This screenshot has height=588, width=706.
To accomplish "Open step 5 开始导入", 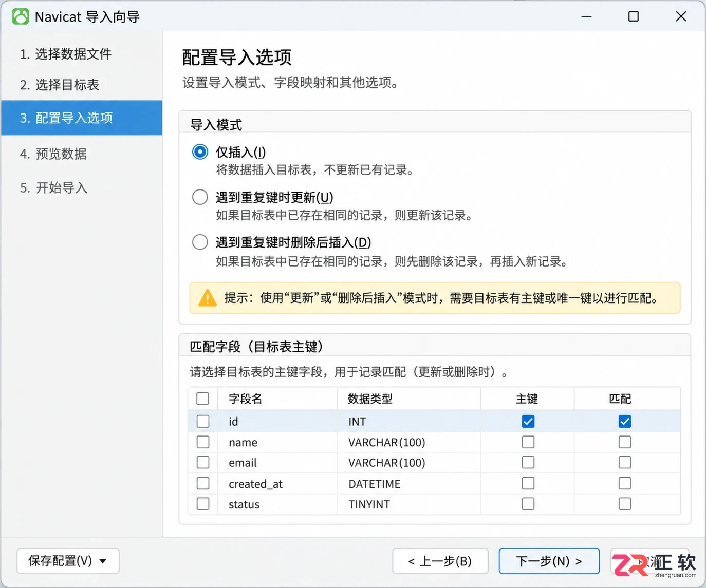I will (x=54, y=187).
